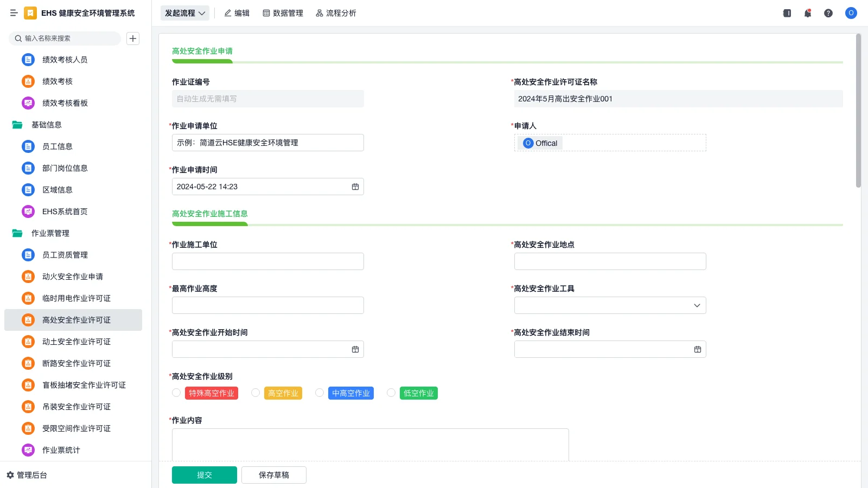Switch to 数据管理 view
Screen dimensions: 868x488
pos(283,13)
